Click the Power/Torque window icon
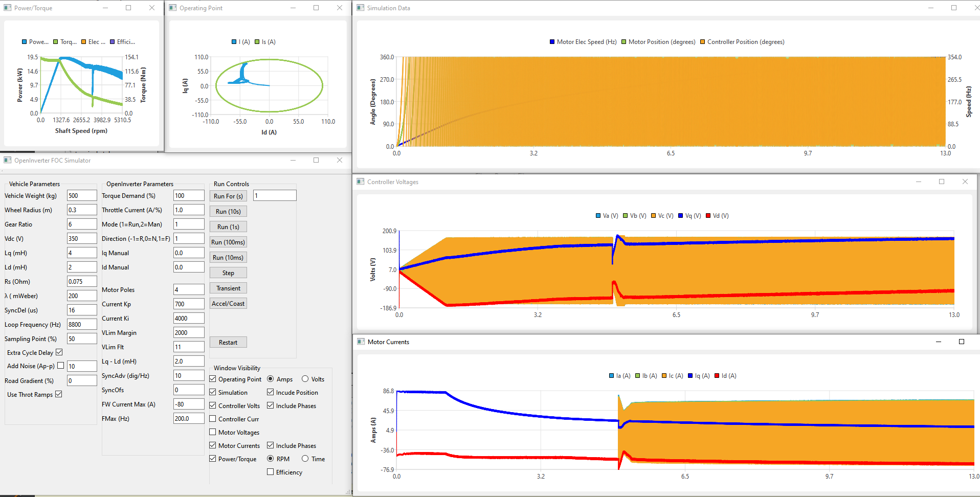This screenshot has height=497, width=980. click(7, 8)
